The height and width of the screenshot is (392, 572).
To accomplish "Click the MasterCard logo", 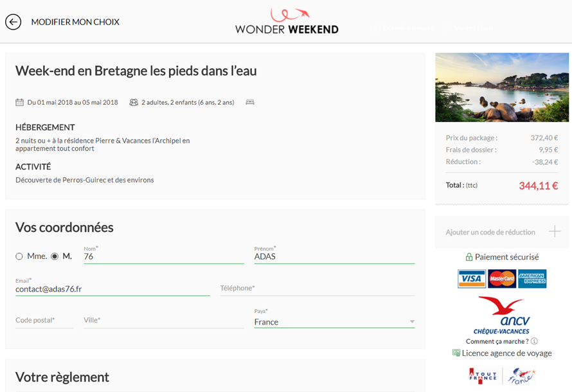I will coord(502,279).
